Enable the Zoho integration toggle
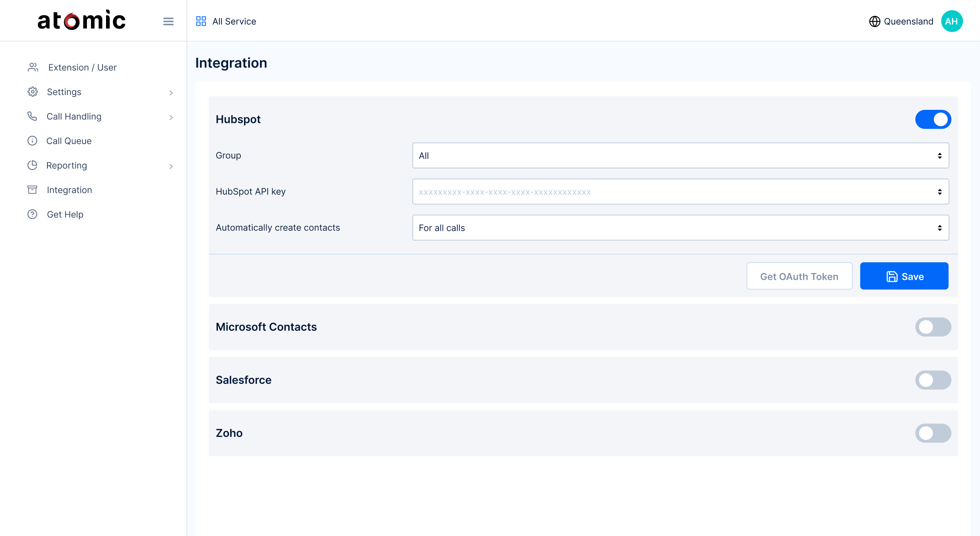 (933, 433)
